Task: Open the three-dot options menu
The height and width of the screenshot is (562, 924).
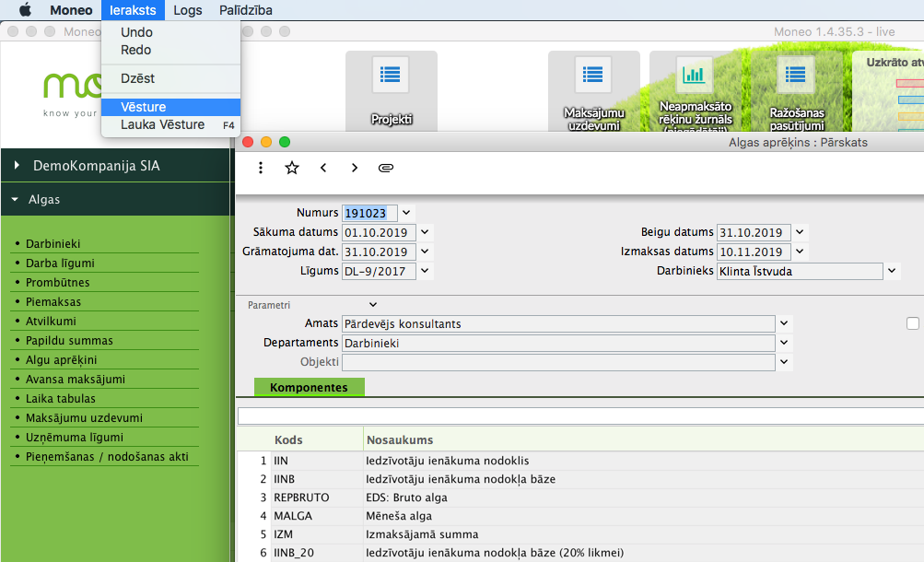Action: click(261, 168)
